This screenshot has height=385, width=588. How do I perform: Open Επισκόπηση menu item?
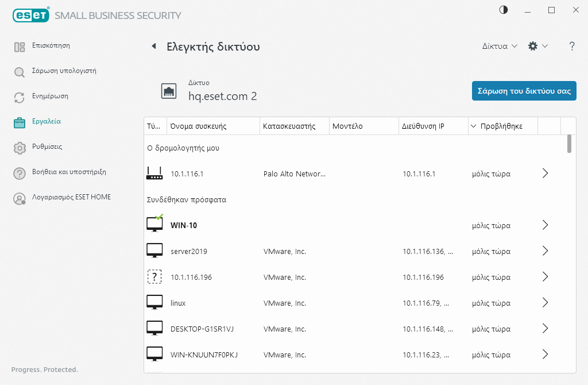coord(51,45)
